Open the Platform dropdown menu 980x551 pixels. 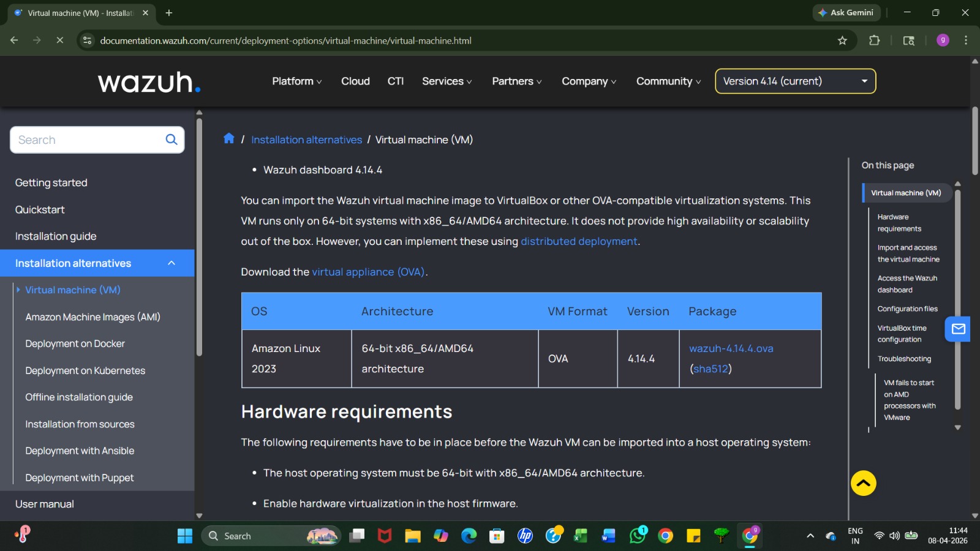(x=297, y=81)
